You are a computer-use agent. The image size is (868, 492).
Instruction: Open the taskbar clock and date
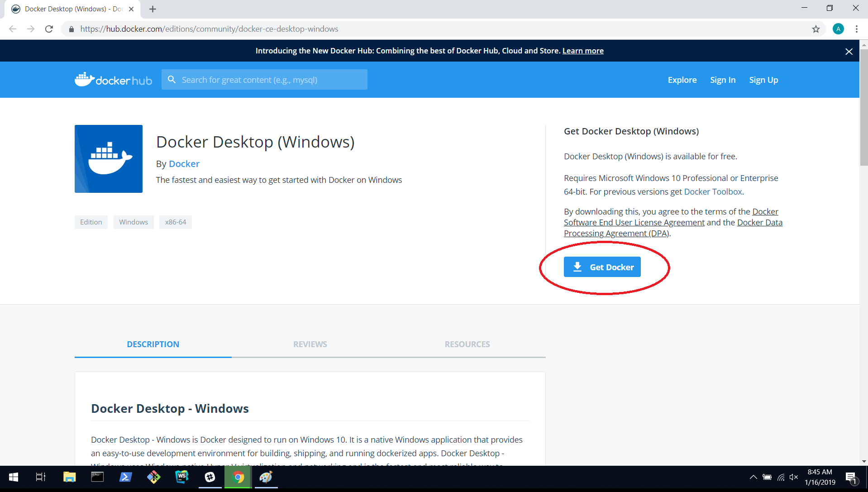coord(820,477)
